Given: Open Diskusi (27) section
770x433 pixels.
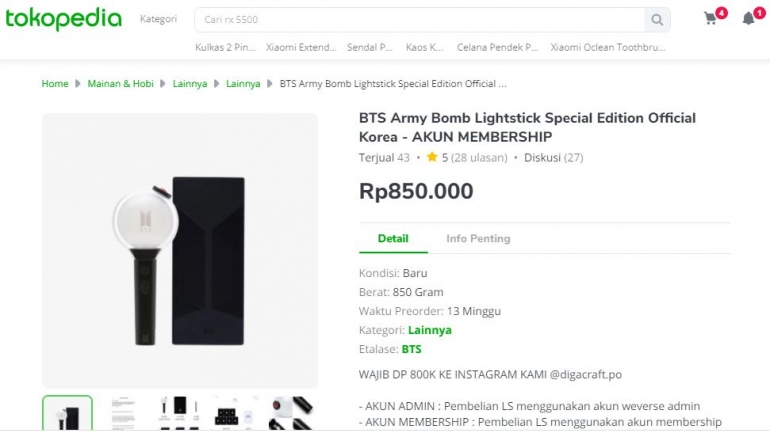Looking at the screenshot, I should 554,157.
